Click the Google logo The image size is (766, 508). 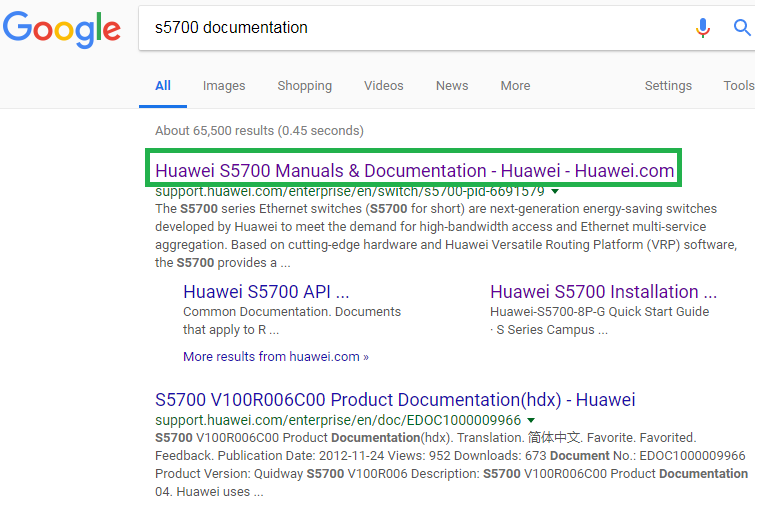tap(62, 29)
